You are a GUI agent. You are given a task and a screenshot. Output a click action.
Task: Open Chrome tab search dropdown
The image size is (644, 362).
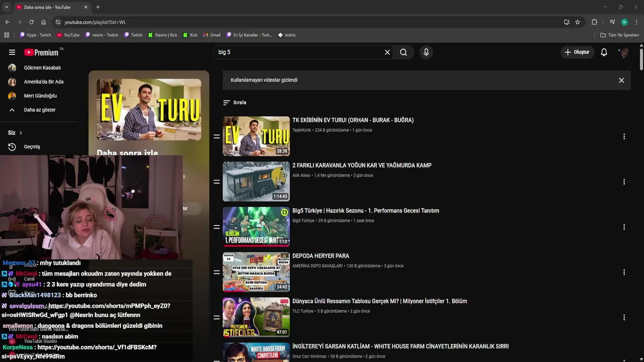point(6,7)
